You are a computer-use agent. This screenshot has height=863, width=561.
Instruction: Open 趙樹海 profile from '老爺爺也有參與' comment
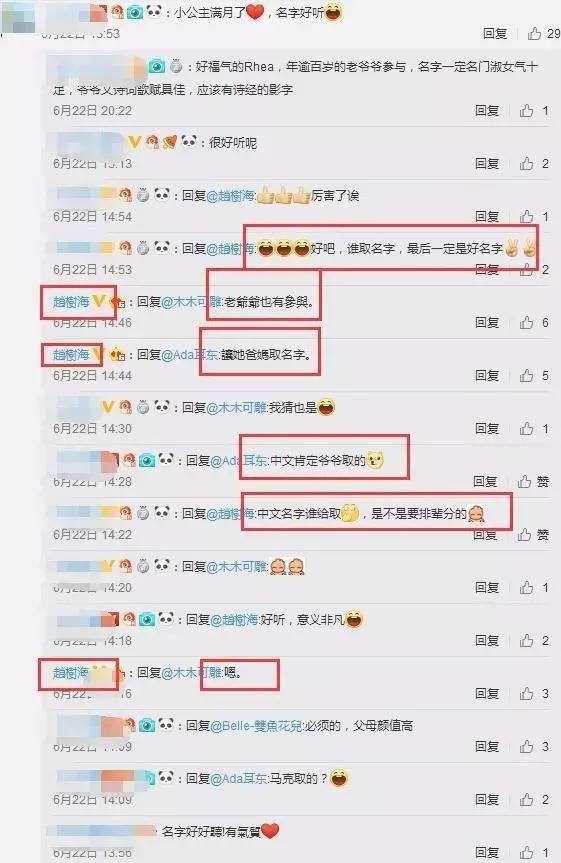pyautogui.click(x=71, y=302)
